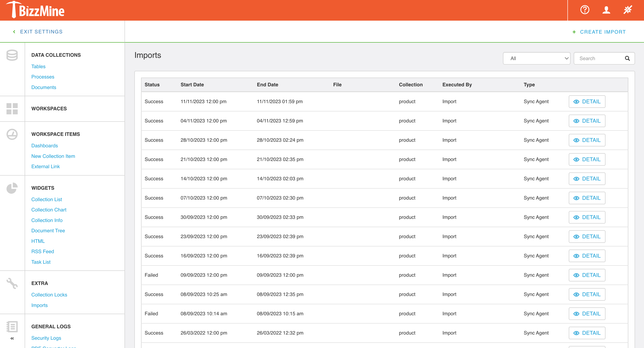The height and width of the screenshot is (348, 644).
Task: Open the Collection Locks link
Action: coord(49,295)
